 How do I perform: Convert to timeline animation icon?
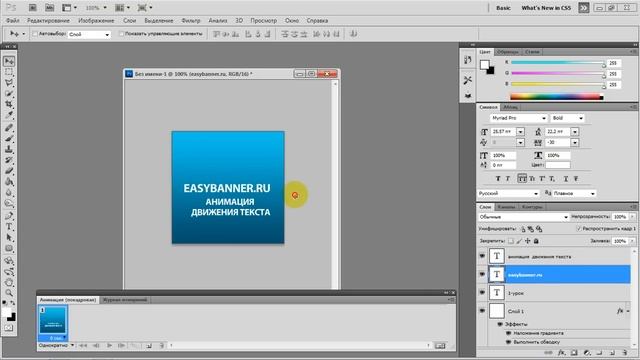(x=440, y=346)
